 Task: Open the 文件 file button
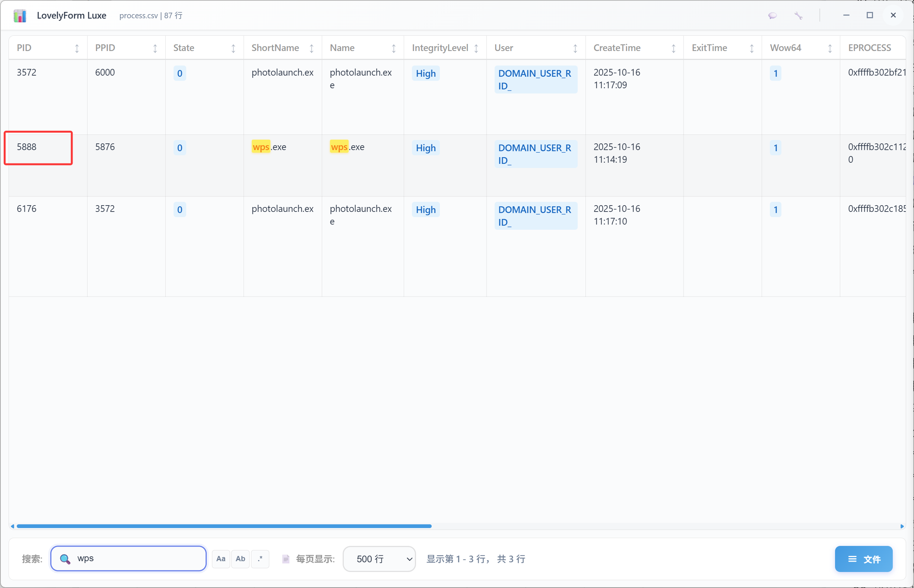tap(864, 559)
